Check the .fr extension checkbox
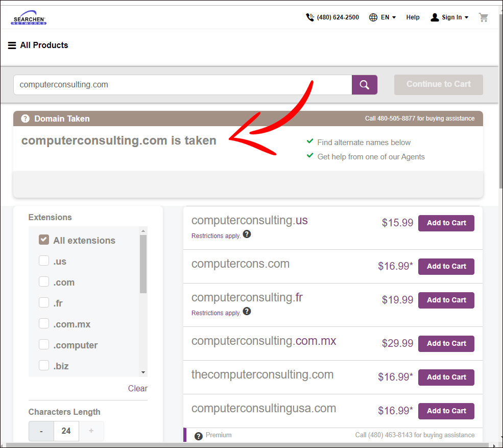 44,302
